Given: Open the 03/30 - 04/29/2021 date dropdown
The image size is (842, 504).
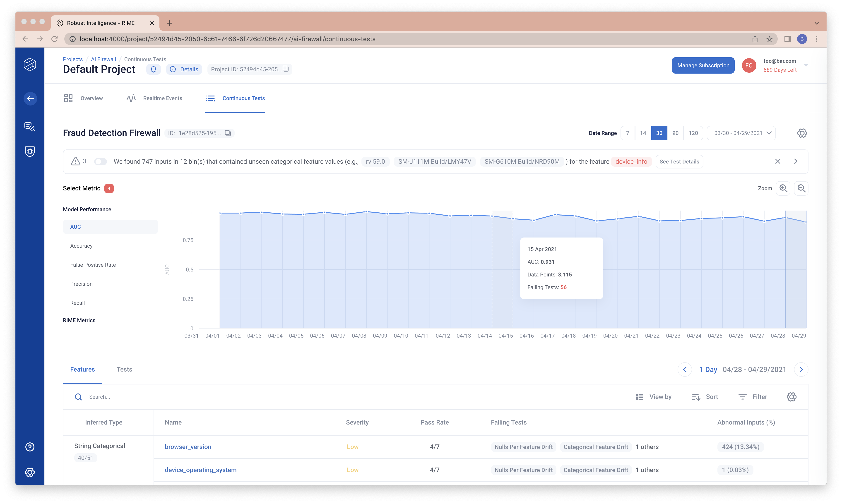Looking at the screenshot, I should pyautogui.click(x=741, y=133).
